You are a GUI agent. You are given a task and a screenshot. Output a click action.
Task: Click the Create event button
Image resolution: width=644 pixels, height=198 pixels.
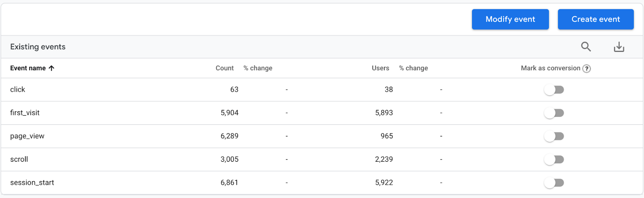tap(596, 19)
